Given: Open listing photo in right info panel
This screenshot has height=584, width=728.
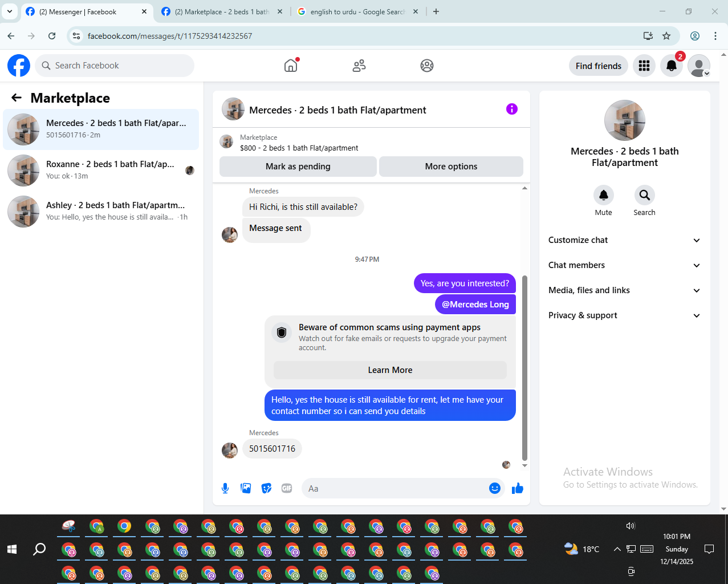Looking at the screenshot, I should pyautogui.click(x=625, y=120).
